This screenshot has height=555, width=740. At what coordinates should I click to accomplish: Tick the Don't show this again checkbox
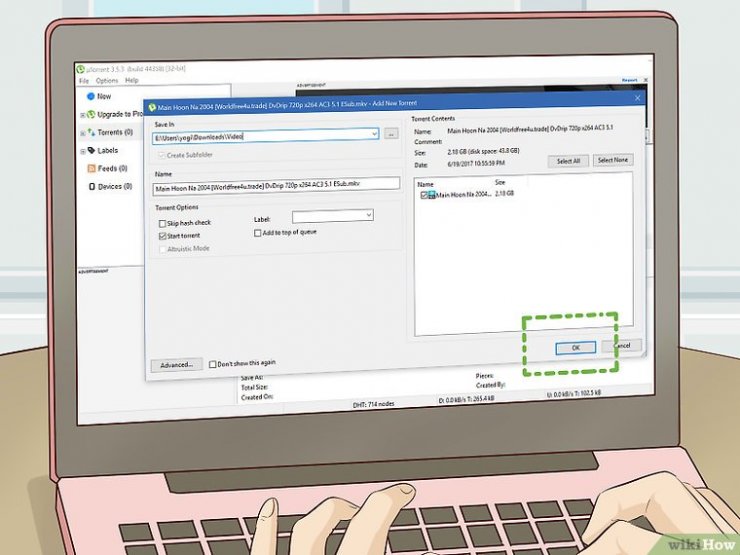212,364
